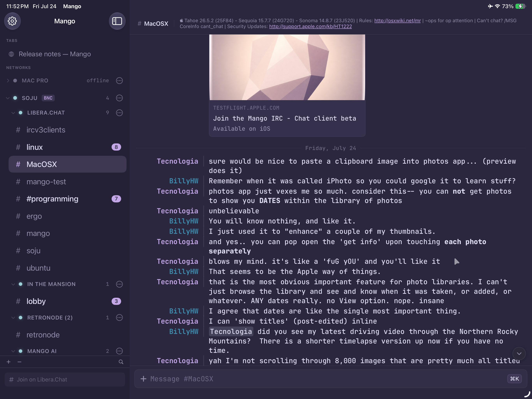Open MAC PRO more options menu
The image size is (532, 399).
[119, 81]
